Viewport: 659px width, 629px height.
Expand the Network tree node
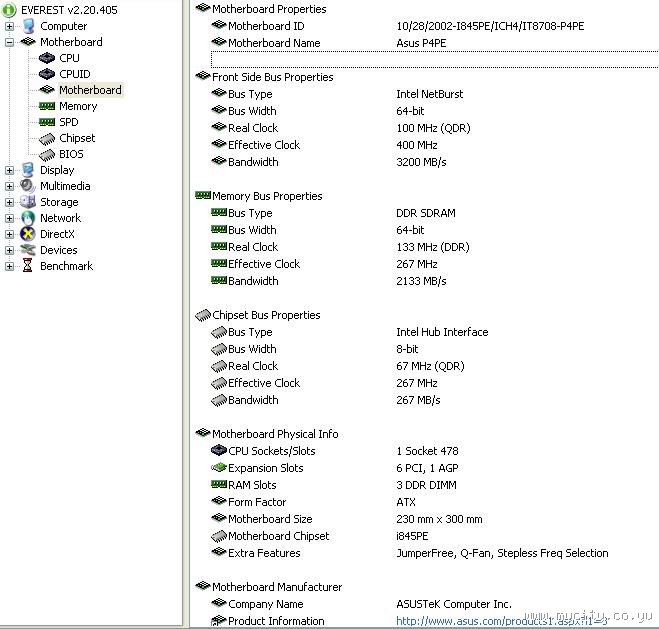(x=9, y=218)
